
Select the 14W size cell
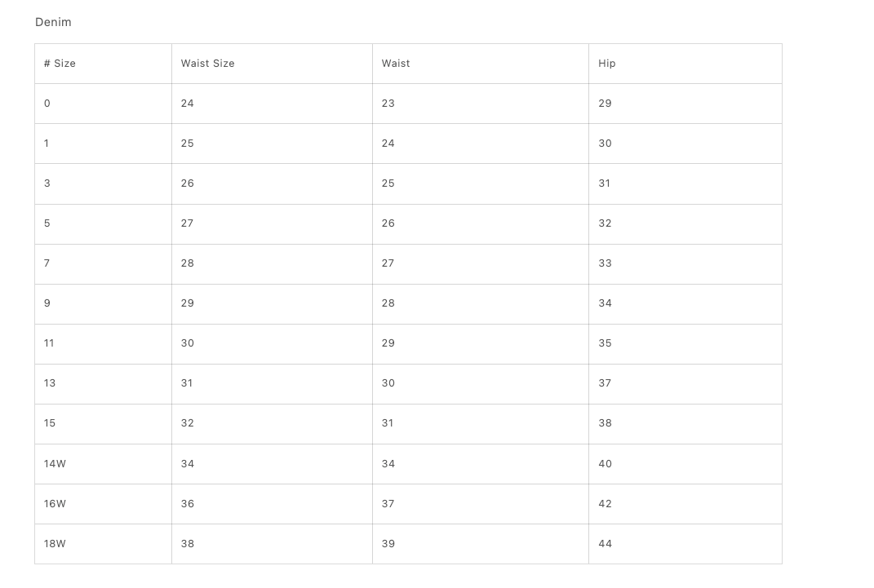click(x=55, y=464)
